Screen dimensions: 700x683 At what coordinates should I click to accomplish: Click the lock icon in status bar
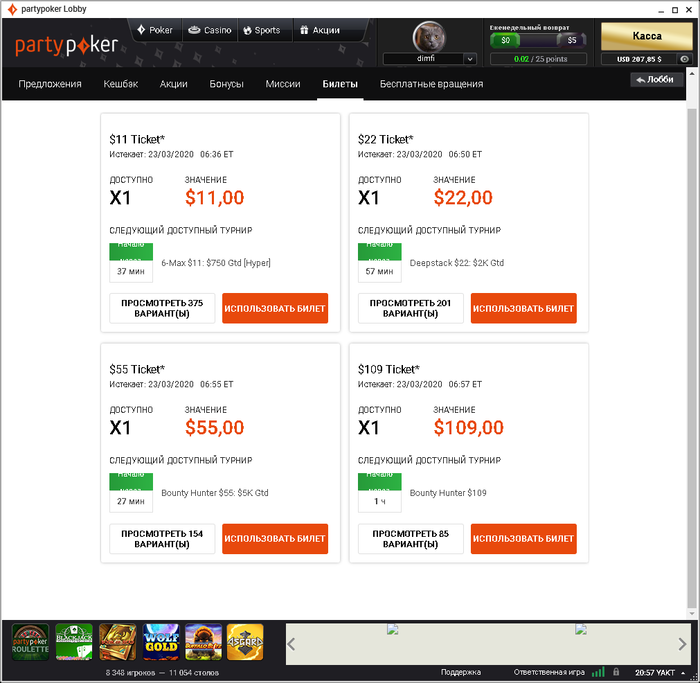pos(616,672)
